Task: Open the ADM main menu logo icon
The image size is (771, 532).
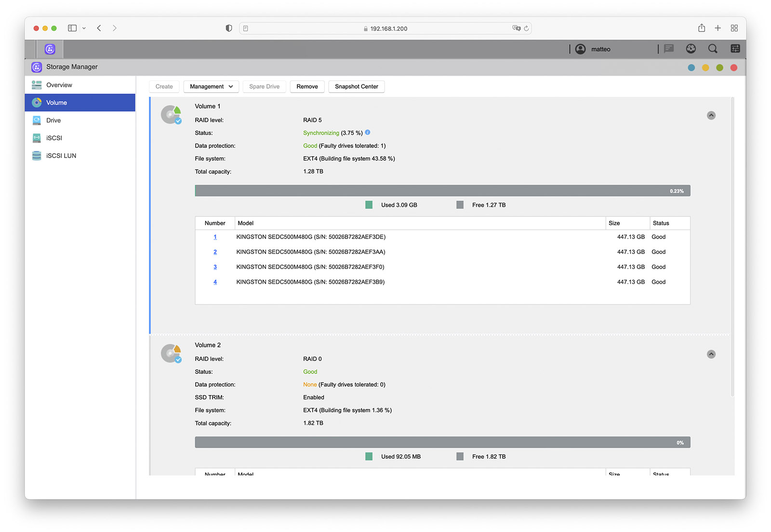Action: pos(50,49)
